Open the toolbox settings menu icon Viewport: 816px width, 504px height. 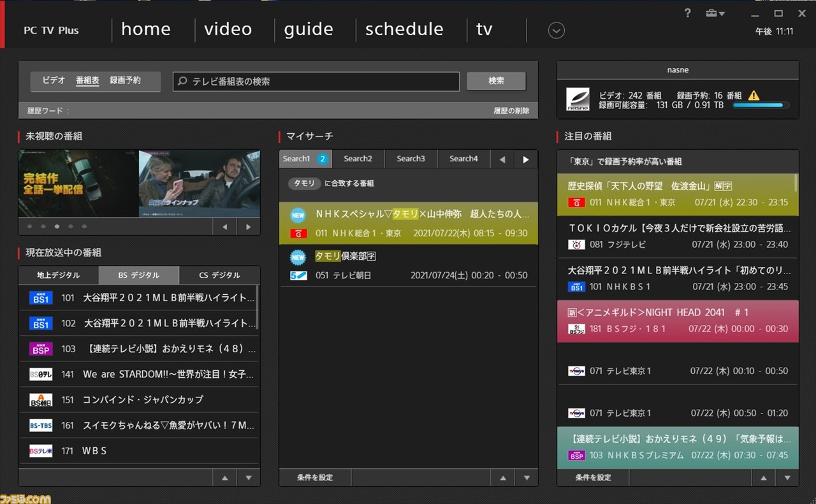click(x=715, y=13)
